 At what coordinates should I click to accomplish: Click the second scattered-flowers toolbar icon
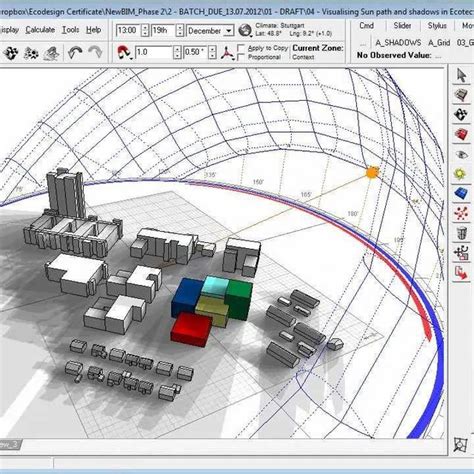click(31, 53)
